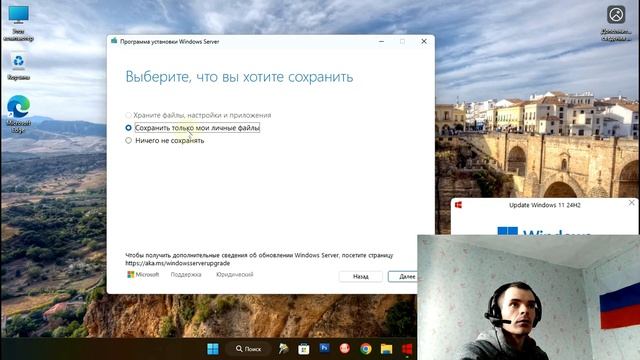Click the "Update Windows 11 24H2" window title
This screenshot has width=640, height=360.
(x=544, y=205)
